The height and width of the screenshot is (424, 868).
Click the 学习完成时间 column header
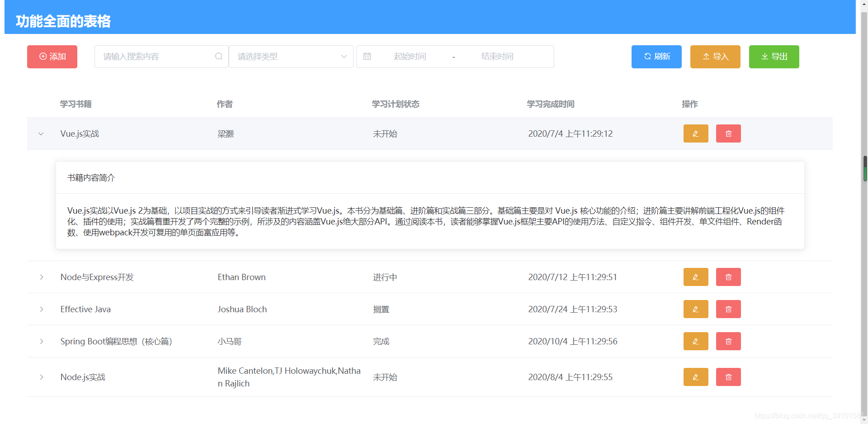click(x=551, y=104)
